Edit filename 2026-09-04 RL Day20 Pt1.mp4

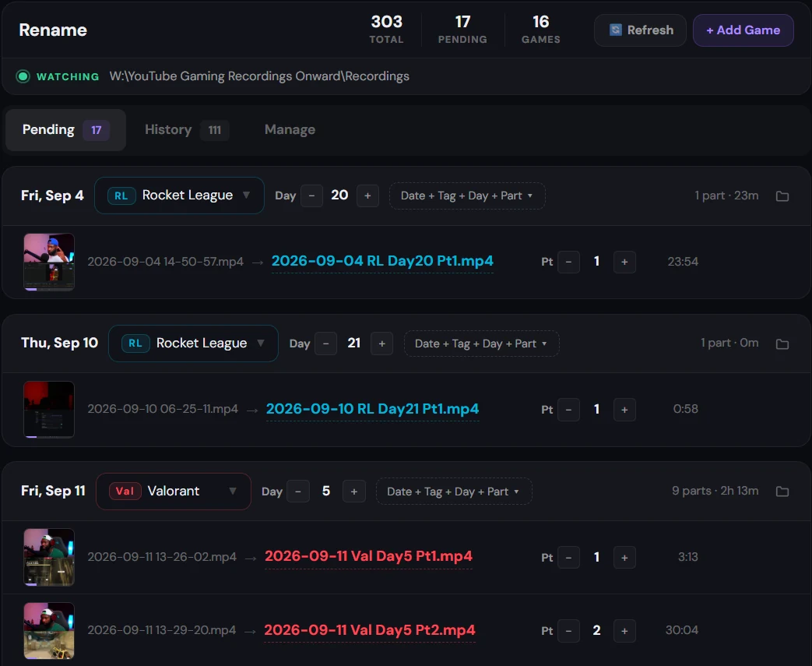click(x=382, y=261)
